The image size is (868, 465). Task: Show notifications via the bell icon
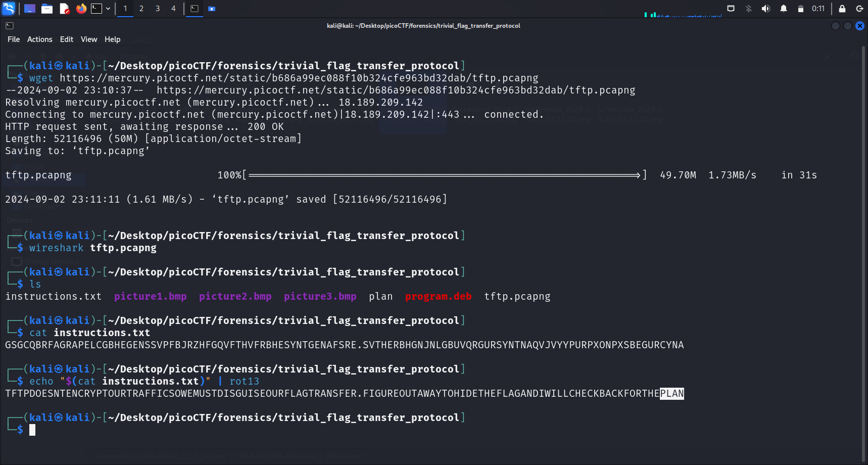tap(784, 9)
